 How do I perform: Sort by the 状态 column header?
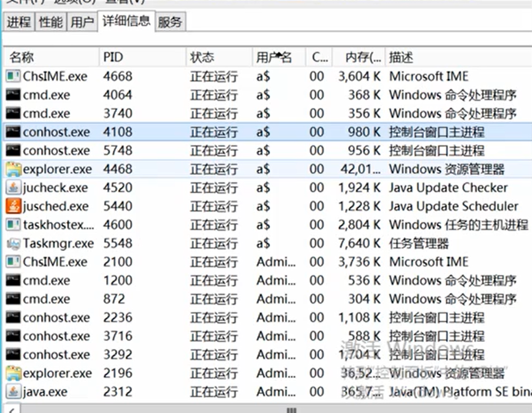point(219,57)
